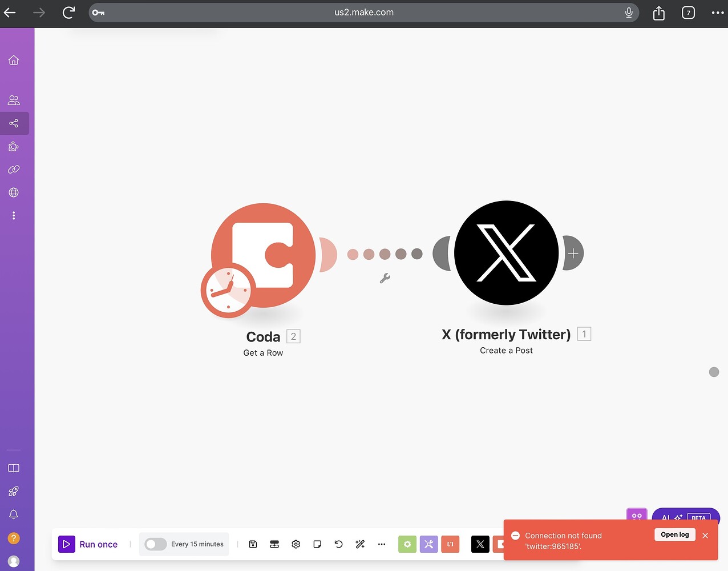Open previous versions with the undo icon
The width and height of the screenshot is (728, 571).
pyautogui.click(x=338, y=544)
